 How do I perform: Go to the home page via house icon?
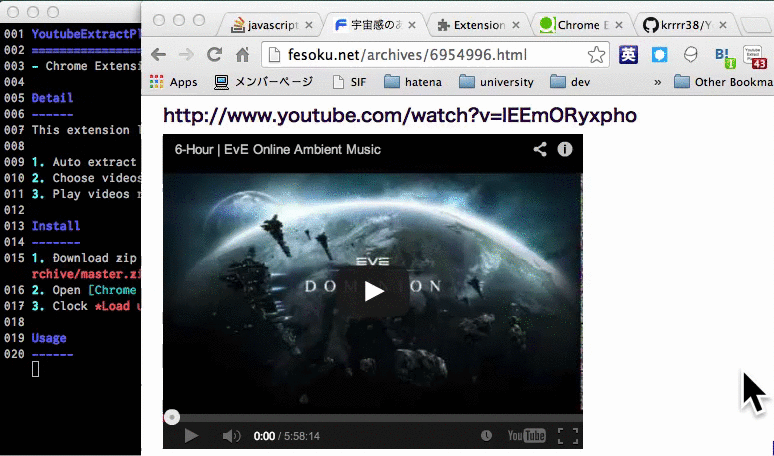tap(242, 54)
